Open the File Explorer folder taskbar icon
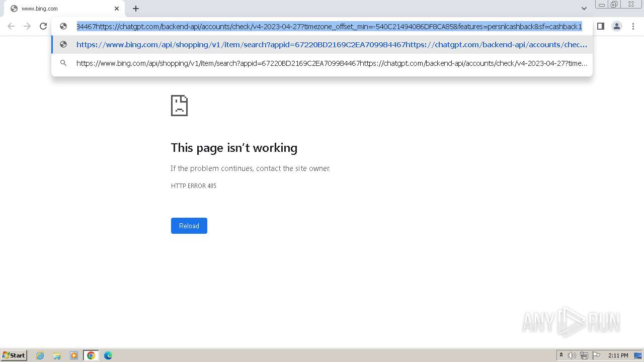 tap(57, 355)
